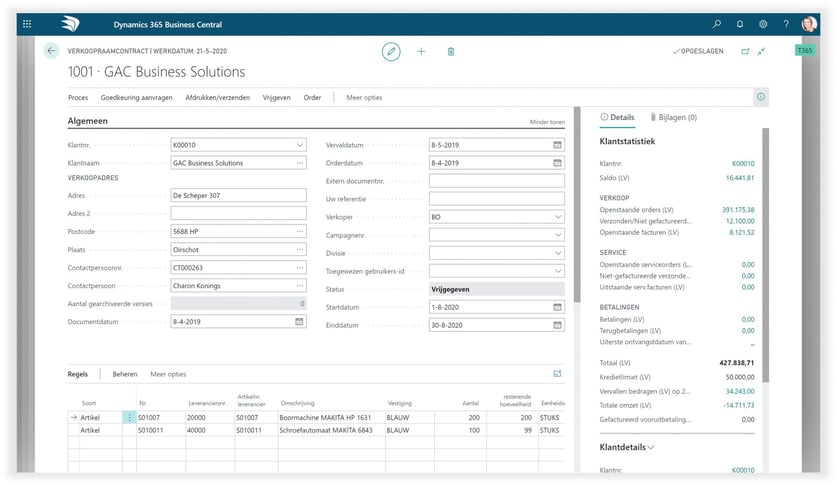The width and height of the screenshot is (837, 486).
Task: Open Verzonden/Niet gefactureerd value 12.100,00
Action: [x=740, y=221]
